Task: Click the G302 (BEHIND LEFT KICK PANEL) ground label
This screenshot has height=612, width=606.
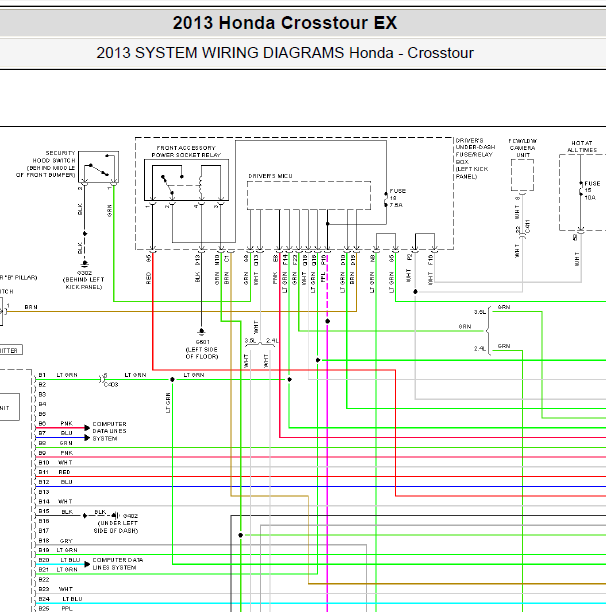Action: (84, 280)
